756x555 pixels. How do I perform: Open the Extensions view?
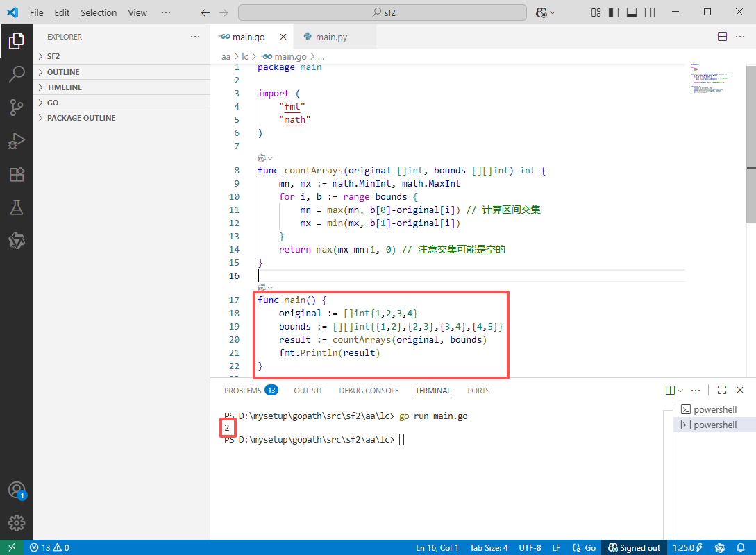click(17, 174)
